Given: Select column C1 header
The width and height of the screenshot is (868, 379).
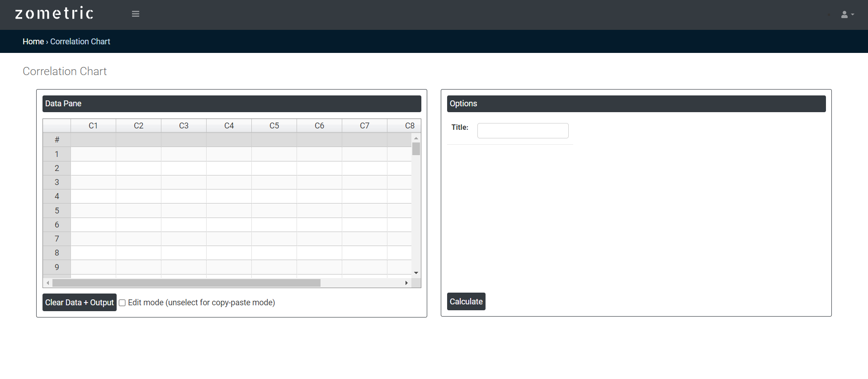Looking at the screenshot, I should click(93, 126).
